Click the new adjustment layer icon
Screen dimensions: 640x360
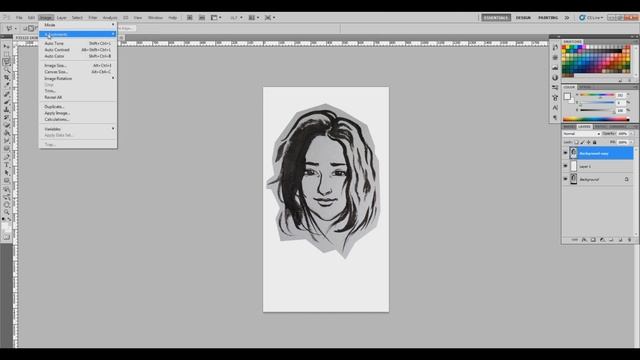click(602, 240)
